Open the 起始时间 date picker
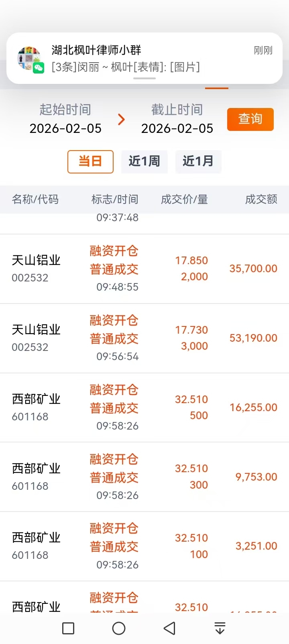This screenshot has height=644, width=289. [65, 119]
